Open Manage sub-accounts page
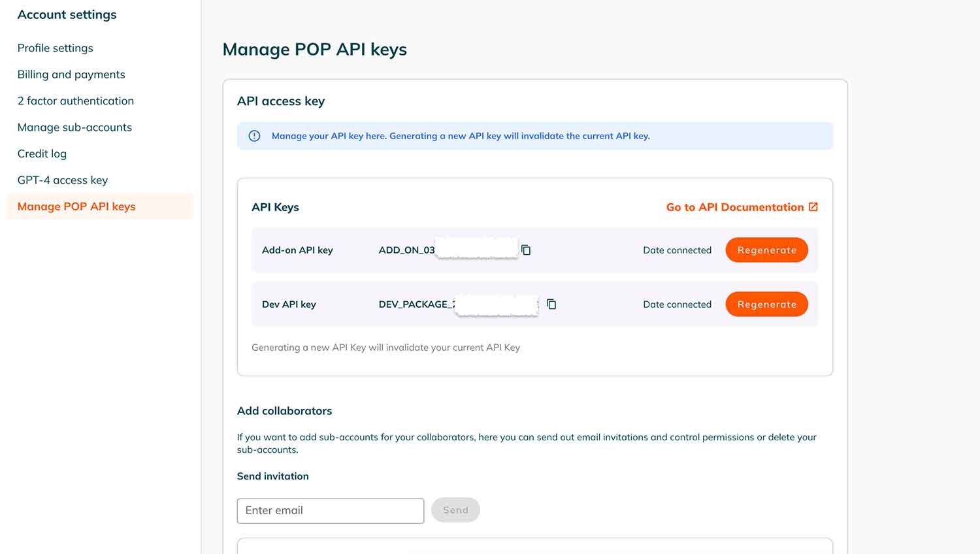Screen dimensions: 980x554 [x=74, y=127]
